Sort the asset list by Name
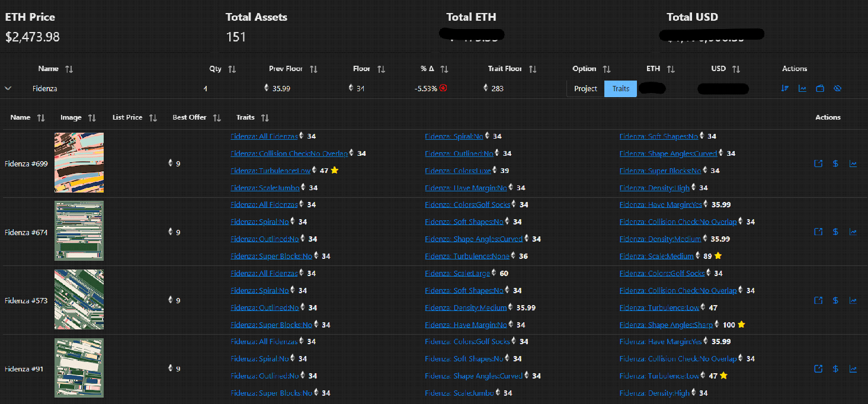The width and height of the screenshot is (868, 404). (x=40, y=118)
